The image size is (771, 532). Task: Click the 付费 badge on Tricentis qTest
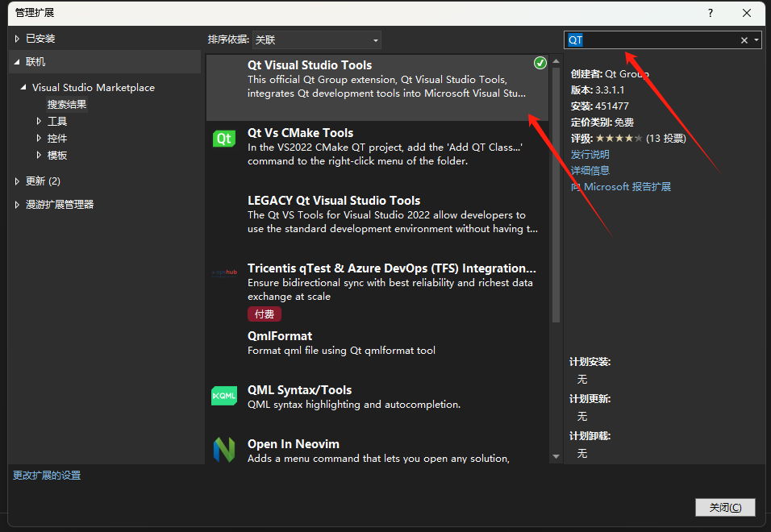265,314
